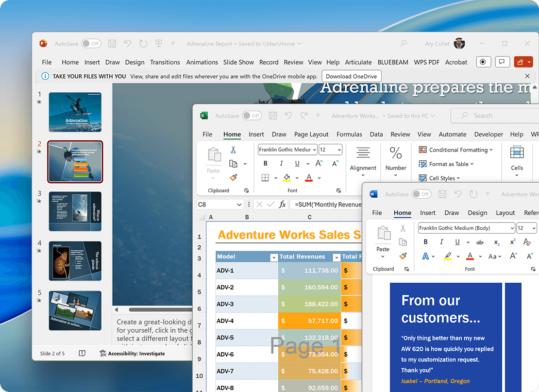Click the Excel insert function fx icon
This screenshot has width=539, height=392.
click(x=282, y=205)
